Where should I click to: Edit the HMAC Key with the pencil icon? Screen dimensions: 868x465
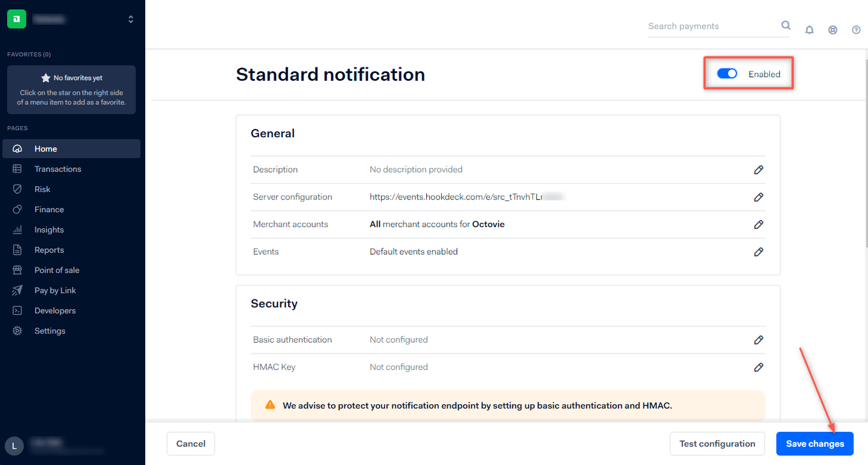tap(758, 367)
